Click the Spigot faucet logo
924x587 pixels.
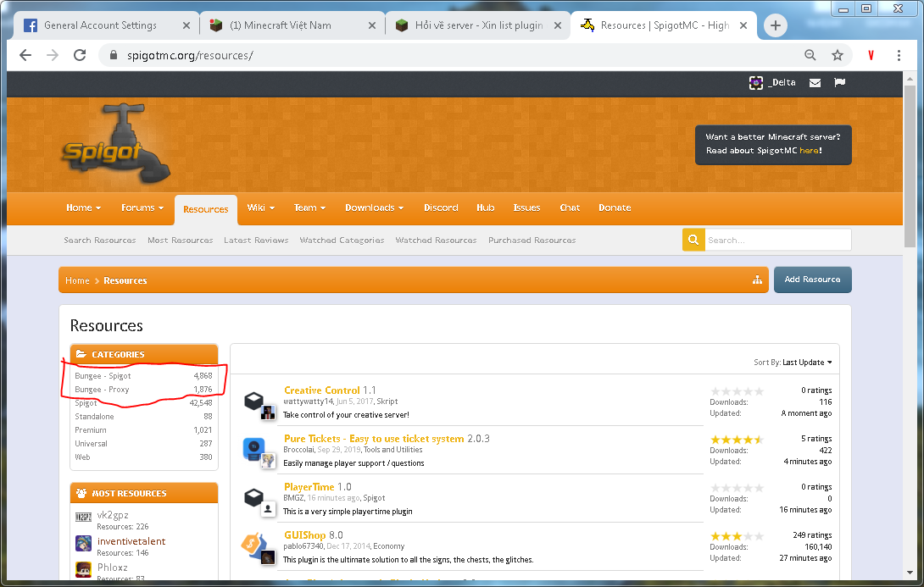tap(116, 144)
